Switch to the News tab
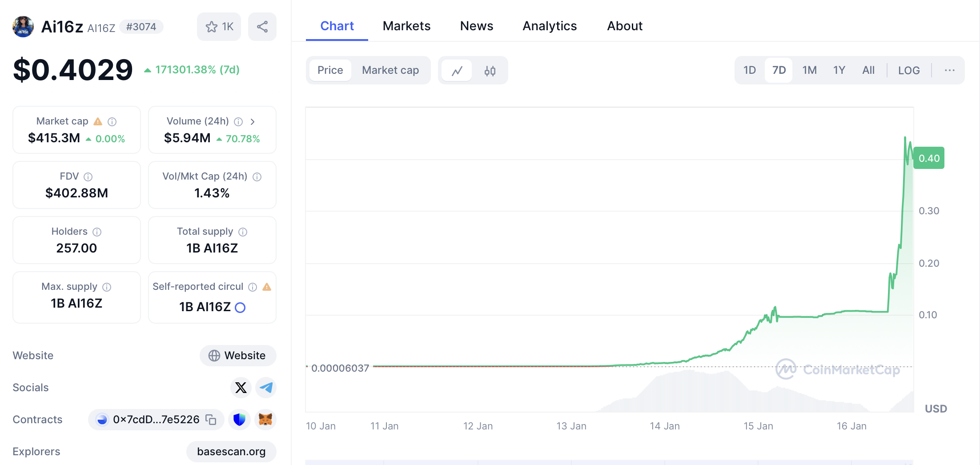The width and height of the screenshot is (980, 465). click(477, 26)
